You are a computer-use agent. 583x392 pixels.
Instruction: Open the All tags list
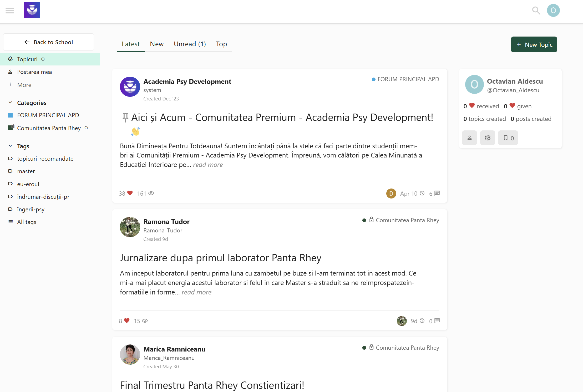point(27,222)
